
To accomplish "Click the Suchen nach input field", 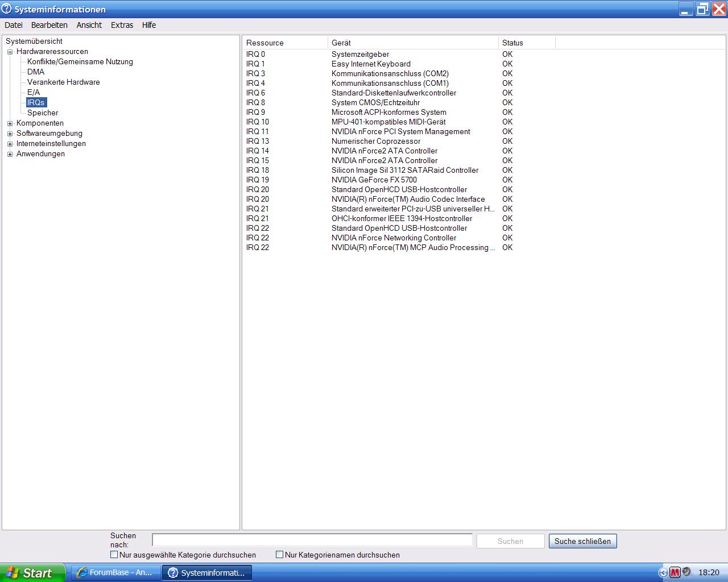I will tap(312, 540).
